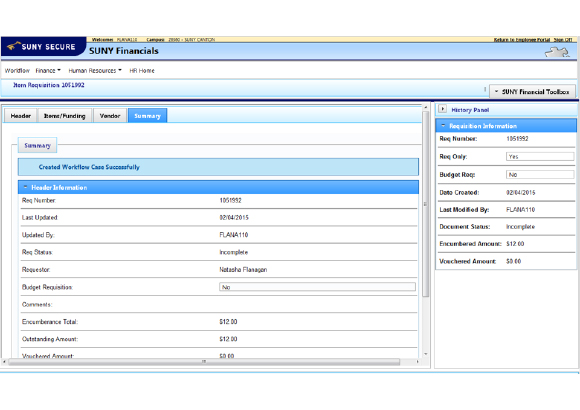Select the top-level Summary tab

148,116
